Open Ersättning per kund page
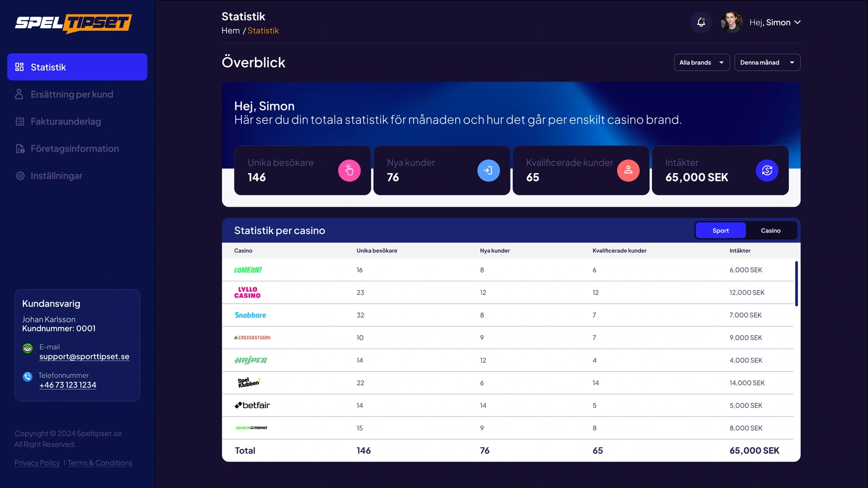This screenshot has width=868, height=488. [72, 94]
